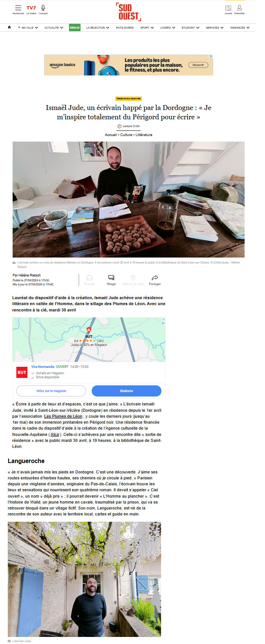Open the Faits Divers menu item
Screen dimensions: 265x644
click(125, 27)
